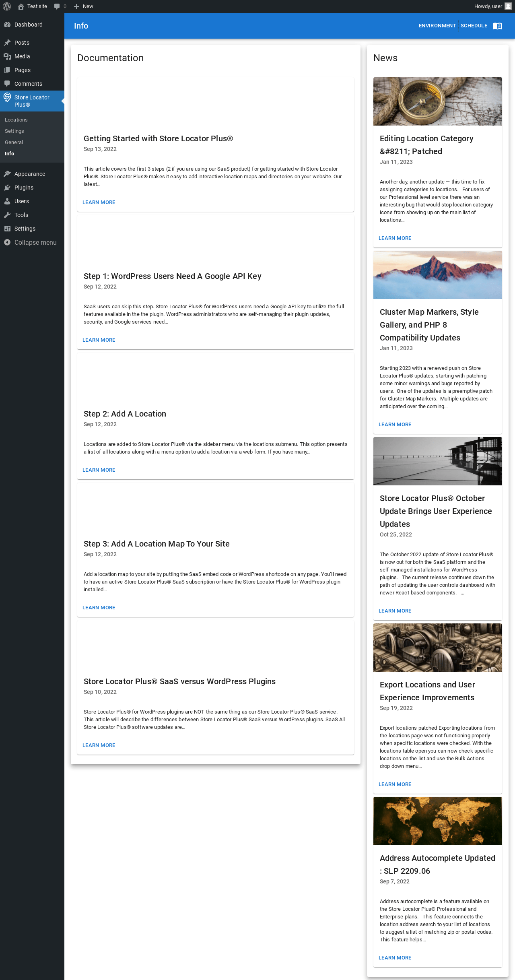Click Learn More under Step 1 Google API Key
The height and width of the screenshot is (980, 515).
99,340
